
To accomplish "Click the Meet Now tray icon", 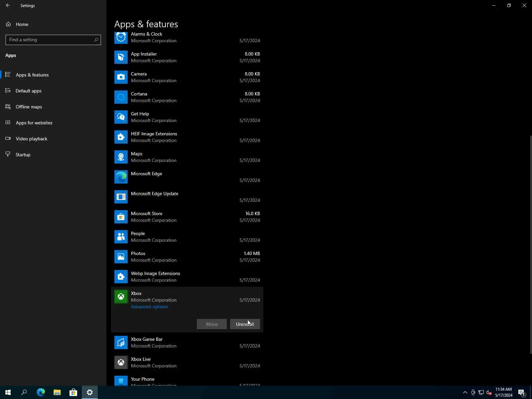I will click(473, 392).
